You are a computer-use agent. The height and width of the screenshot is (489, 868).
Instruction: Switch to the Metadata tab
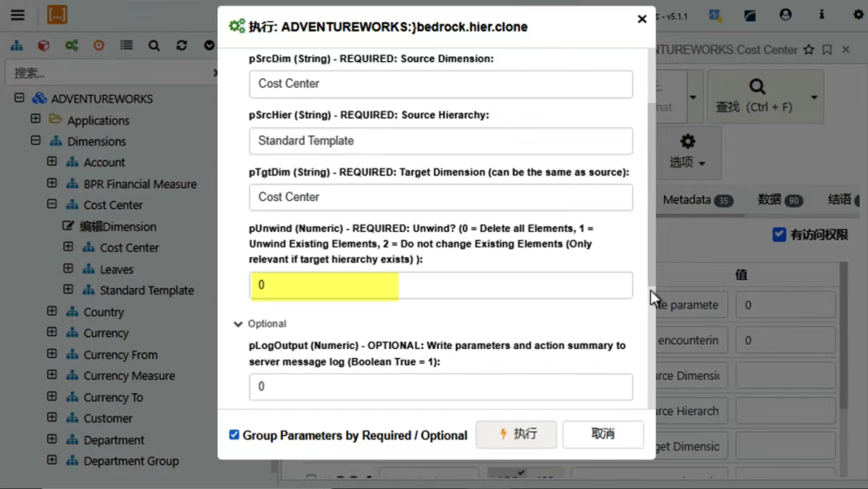point(698,200)
